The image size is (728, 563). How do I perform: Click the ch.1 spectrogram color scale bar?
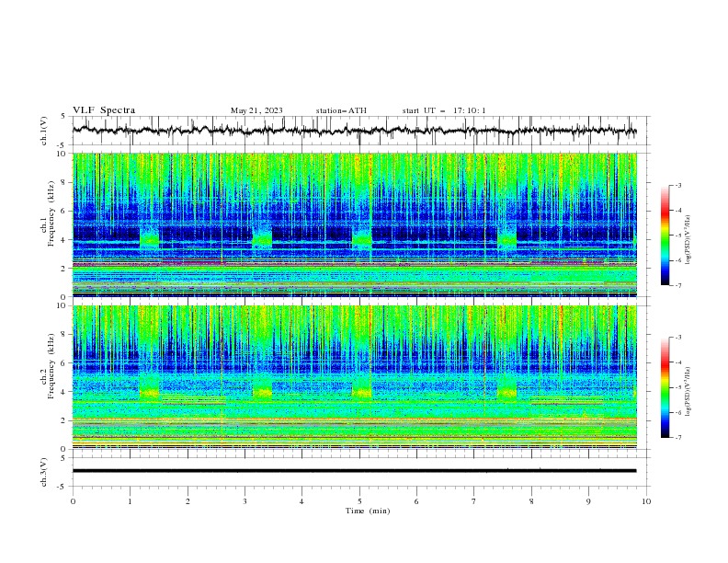[665, 236]
